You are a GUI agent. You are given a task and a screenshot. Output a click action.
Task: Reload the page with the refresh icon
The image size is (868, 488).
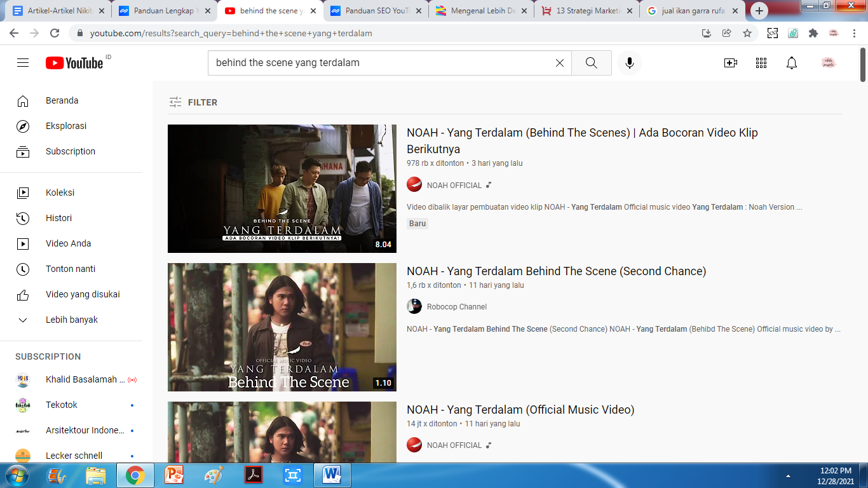pos(55,33)
